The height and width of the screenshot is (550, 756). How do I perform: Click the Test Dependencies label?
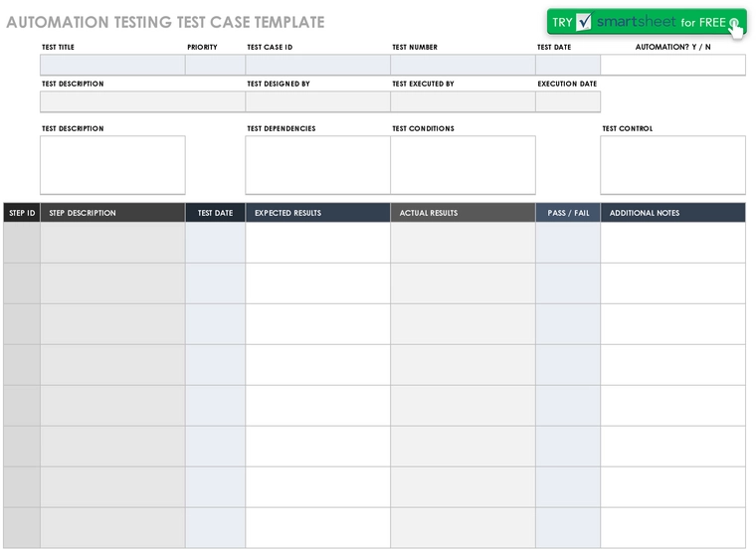pos(282,128)
